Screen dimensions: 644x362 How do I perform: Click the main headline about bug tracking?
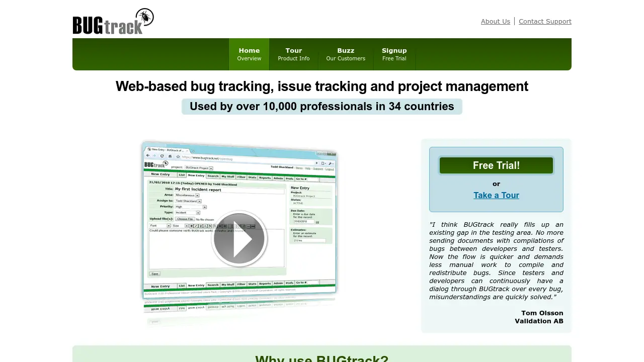point(322,86)
